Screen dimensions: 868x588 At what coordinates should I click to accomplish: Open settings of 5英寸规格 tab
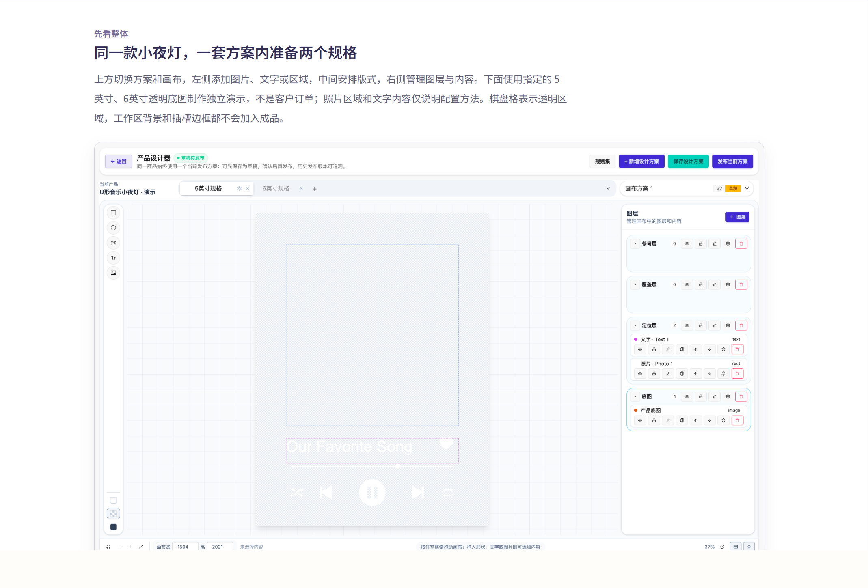(239, 188)
